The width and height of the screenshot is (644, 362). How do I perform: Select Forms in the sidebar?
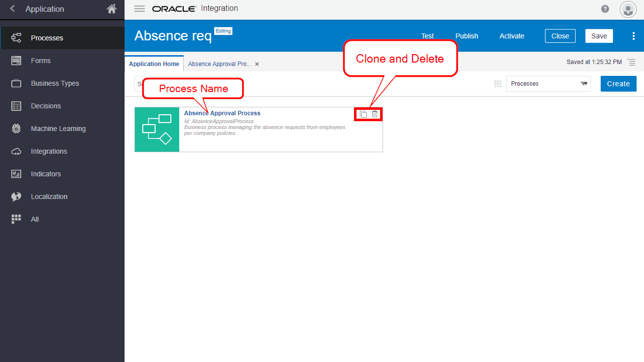click(x=40, y=61)
